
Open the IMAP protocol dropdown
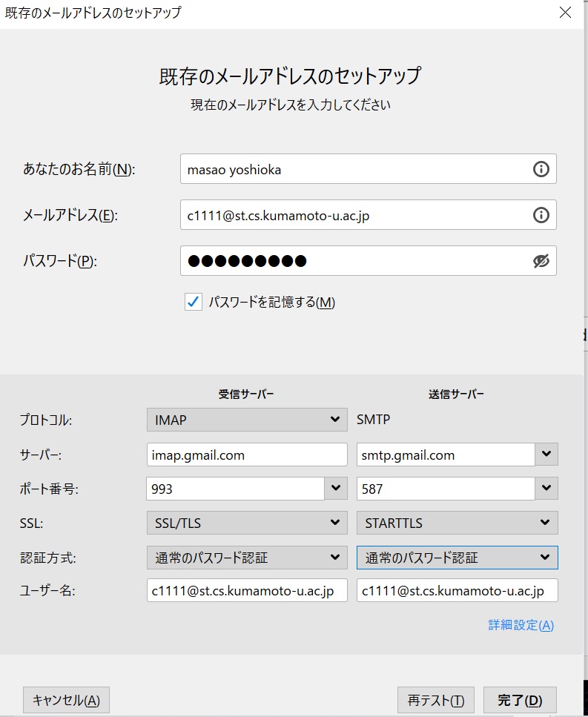click(x=247, y=420)
